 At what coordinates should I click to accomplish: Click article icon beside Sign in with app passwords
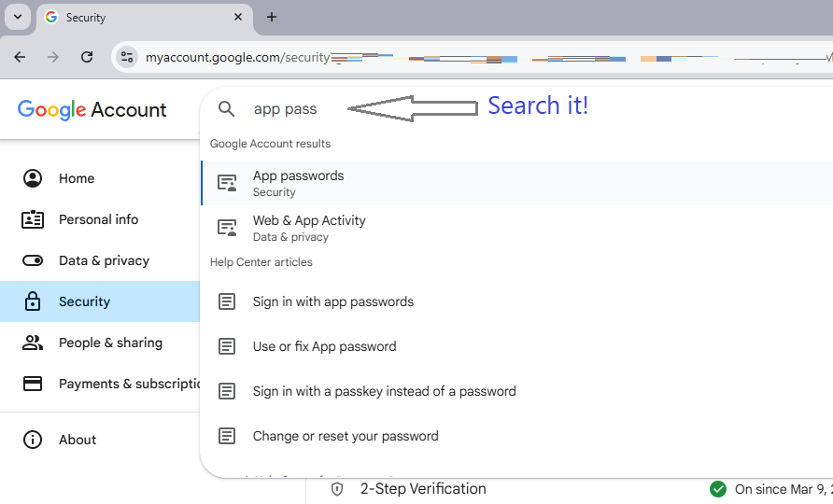point(227,301)
